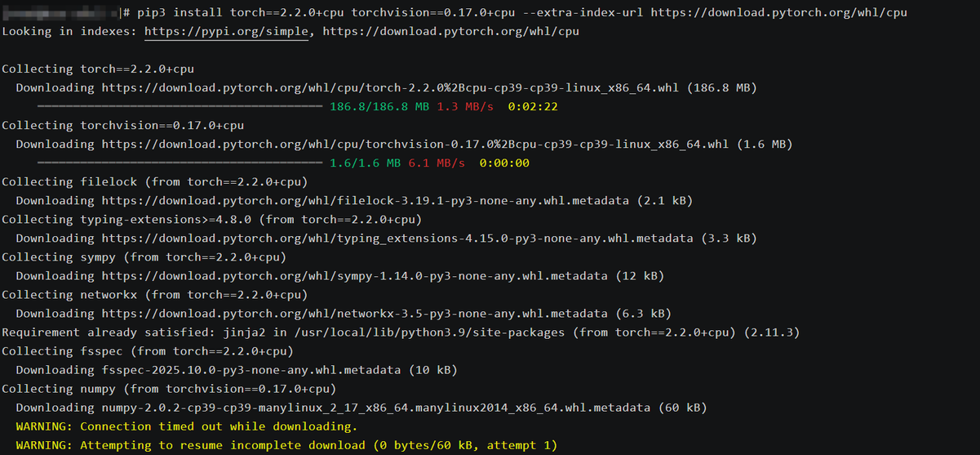Screen dimensions: 980x455
Task: Click the "(2.11.3)" jinja2 version
Action: [x=771, y=332]
